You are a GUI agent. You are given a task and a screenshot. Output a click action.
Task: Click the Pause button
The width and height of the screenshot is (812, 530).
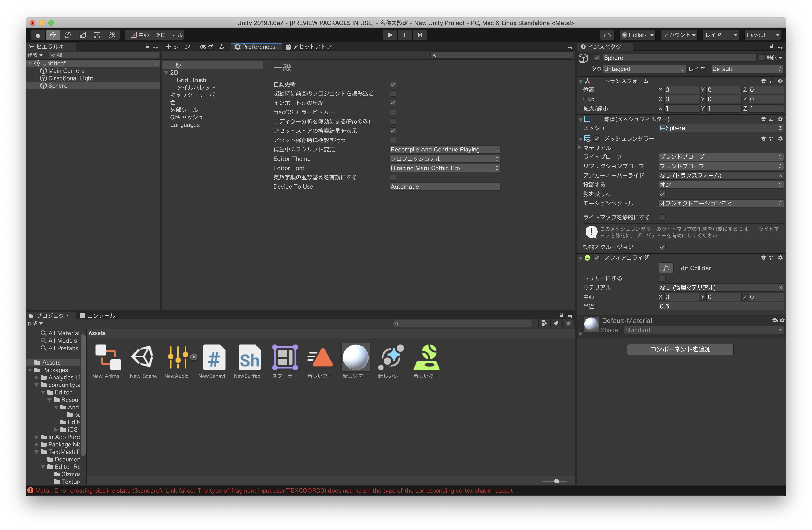click(405, 35)
